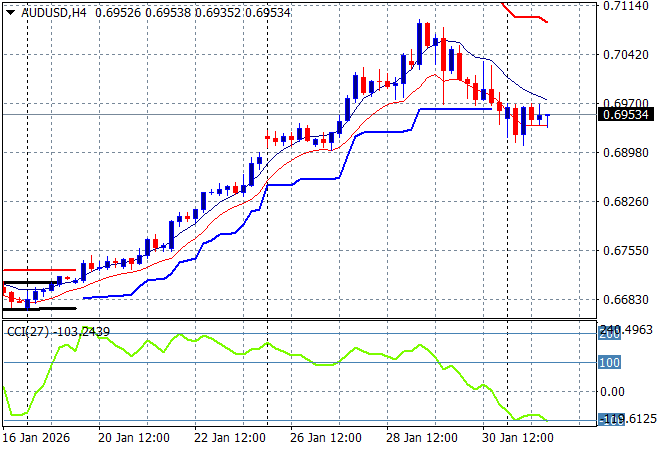Viewport: 660px width, 450px height.
Task: Click the 0.66830 price axis label
Action: click(x=625, y=299)
